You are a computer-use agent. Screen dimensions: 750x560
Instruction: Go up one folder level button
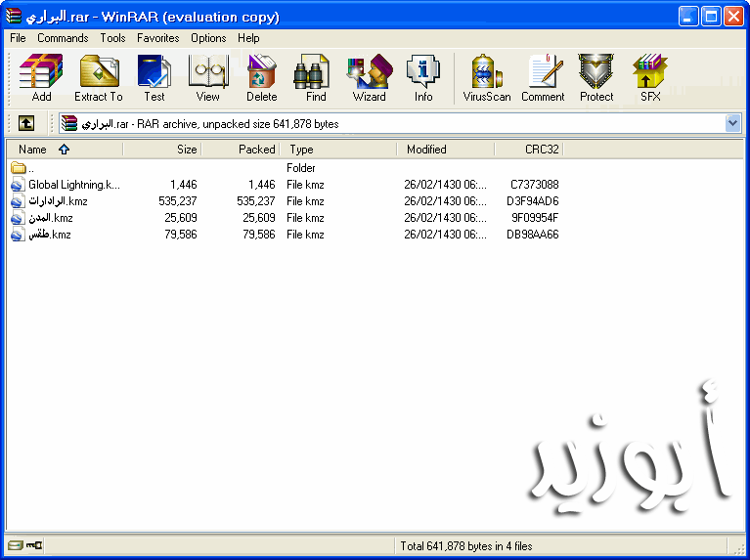point(26,123)
